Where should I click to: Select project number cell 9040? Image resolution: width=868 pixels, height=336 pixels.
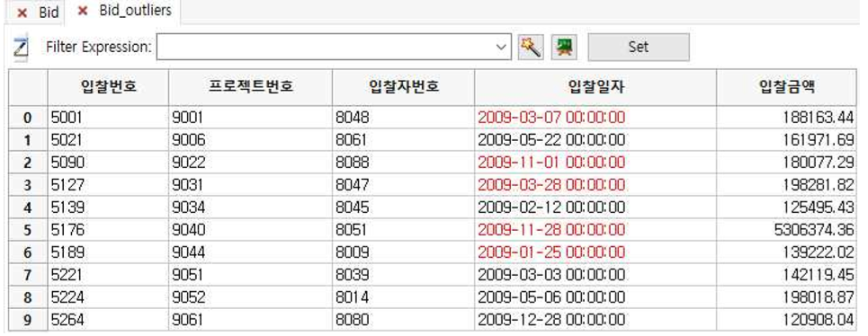coord(250,230)
